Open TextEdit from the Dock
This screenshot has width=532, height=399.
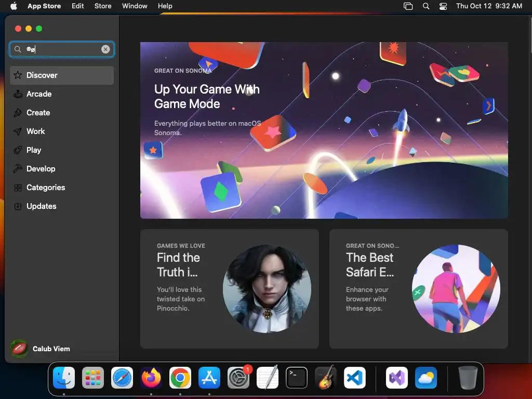click(x=268, y=378)
